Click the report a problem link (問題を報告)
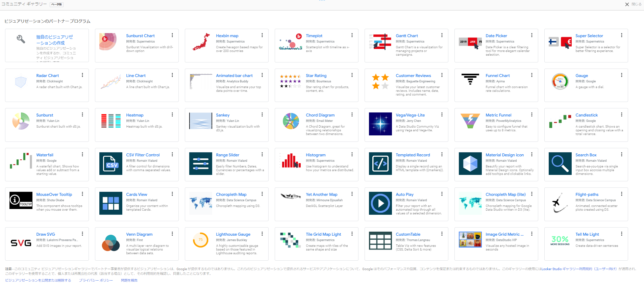Image resolution: width=644 pixels, height=286 pixels. 129,281
